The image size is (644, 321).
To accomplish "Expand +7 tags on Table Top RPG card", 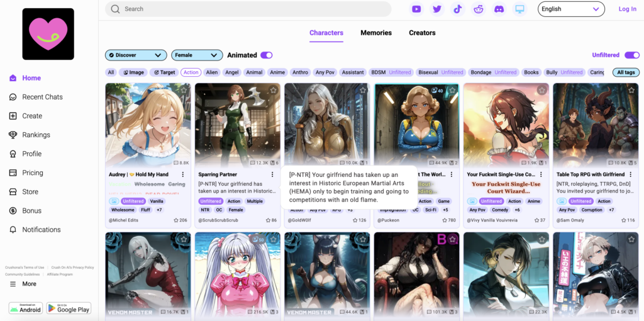I will 611,210.
